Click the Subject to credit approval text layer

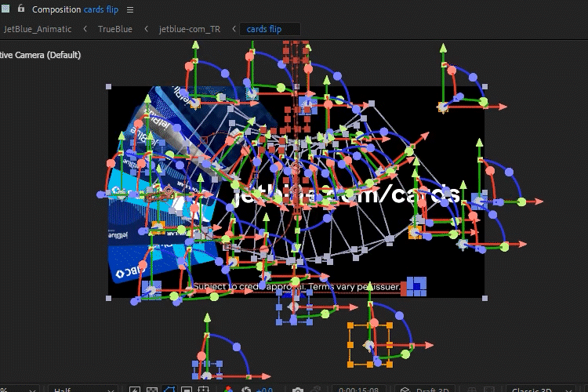(x=296, y=287)
